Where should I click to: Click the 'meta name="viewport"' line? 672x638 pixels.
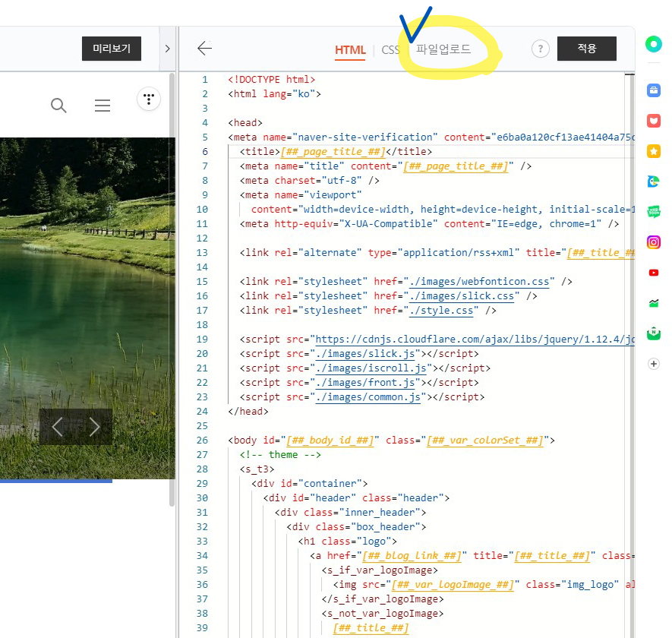click(301, 195)
